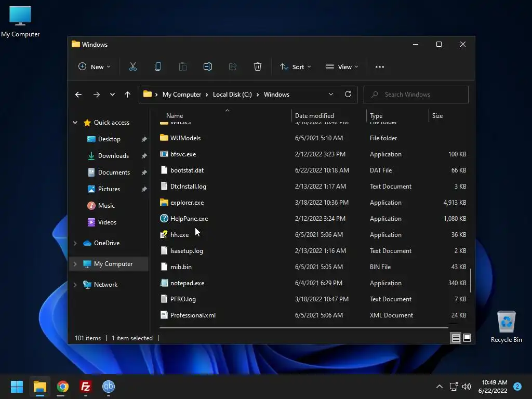Go back with the left arrow
Viewport: 532px width, 399px height.
coord(78,95)
